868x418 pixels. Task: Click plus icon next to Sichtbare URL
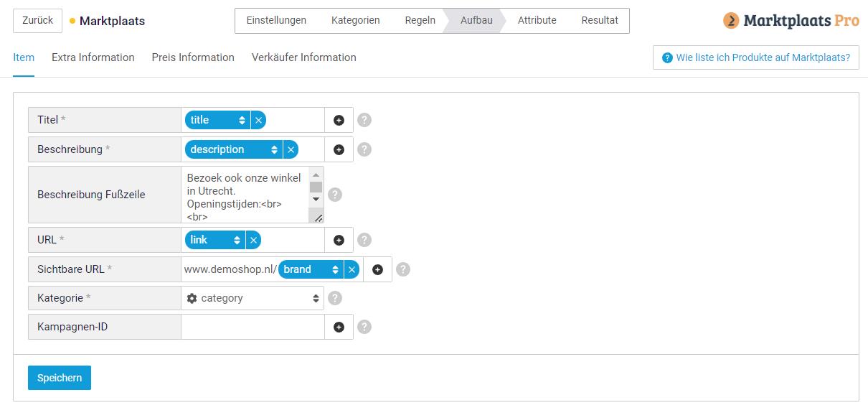[377, 269]
